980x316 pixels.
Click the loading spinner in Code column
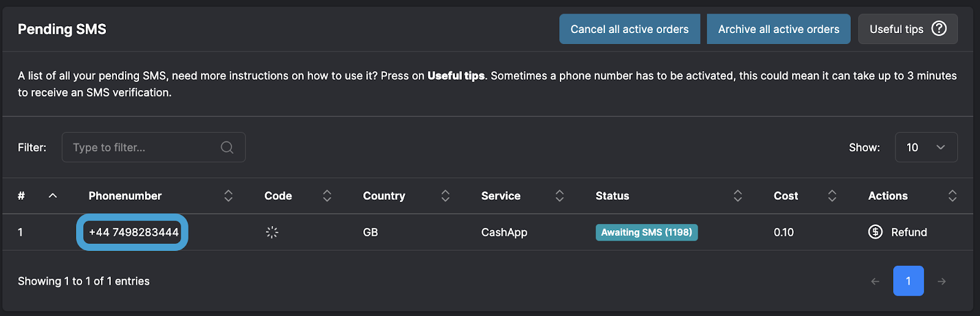[272, 232]
